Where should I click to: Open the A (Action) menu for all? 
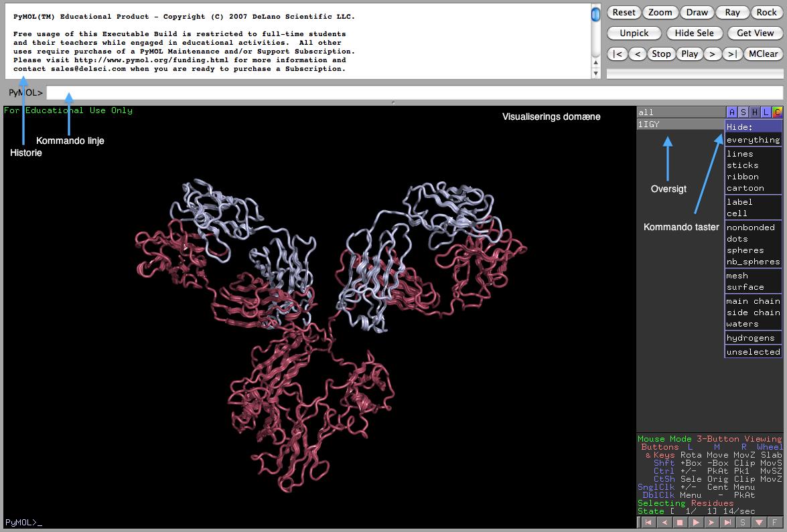(732, 112)
